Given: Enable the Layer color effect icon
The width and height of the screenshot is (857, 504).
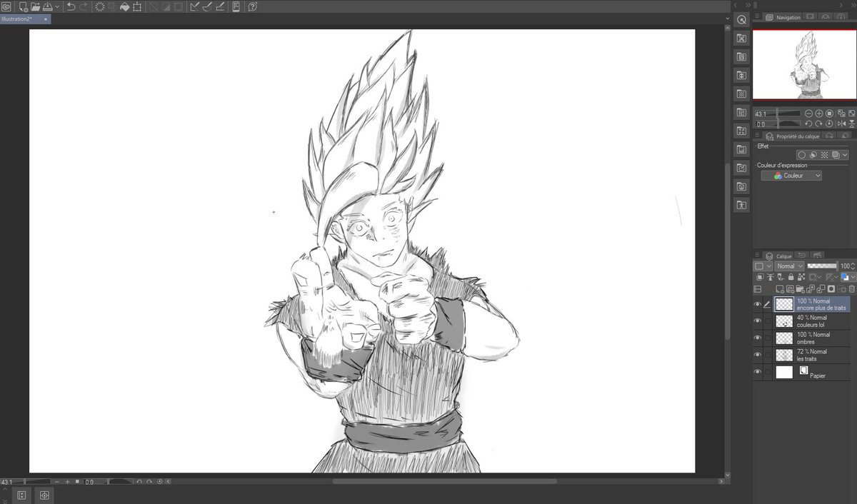Looking at the screenshot, I should pos(836,155).
